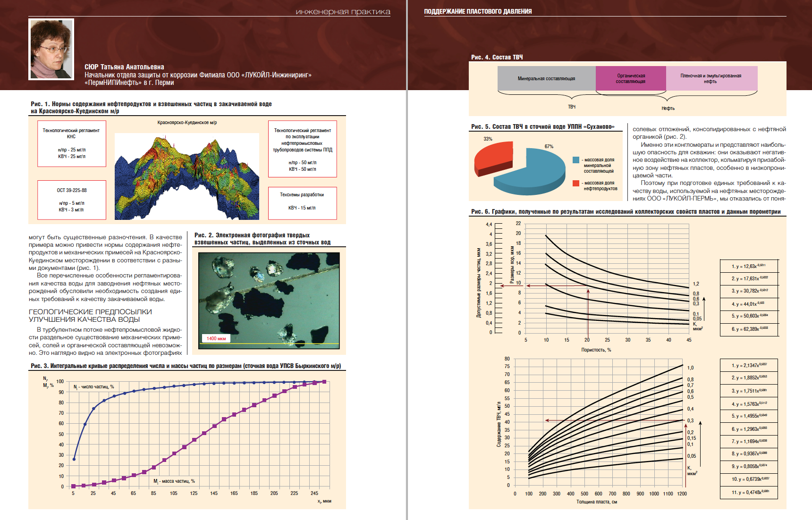
Task: Click axis label 'Содержание ТВЧ, мг/л'
Action: click(x=499, y=425)
